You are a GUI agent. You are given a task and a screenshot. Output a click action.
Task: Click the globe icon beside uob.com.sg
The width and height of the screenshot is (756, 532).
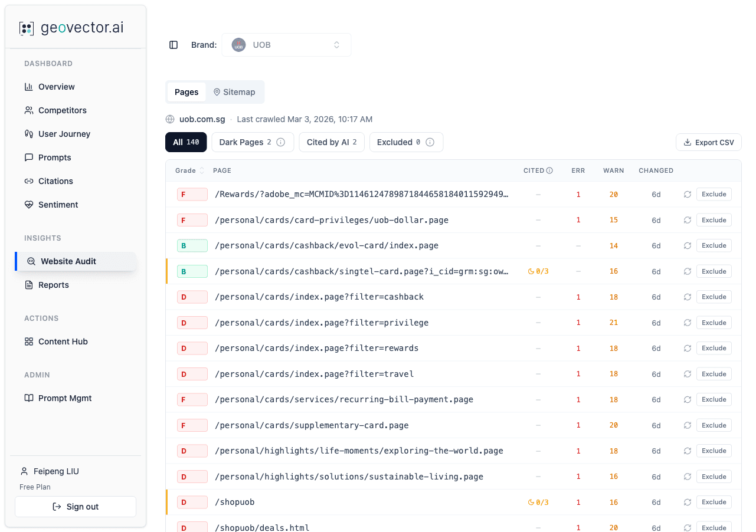[170, 119]
